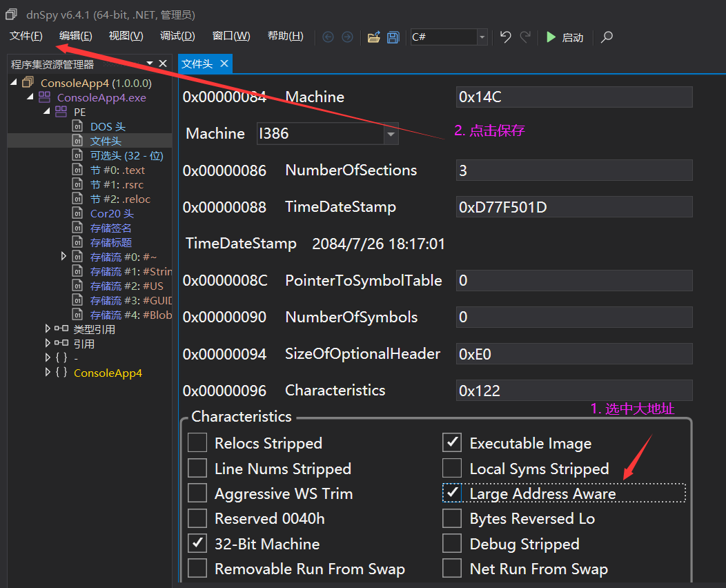Click the 启动 start button
726x588 pixels.
565,37
